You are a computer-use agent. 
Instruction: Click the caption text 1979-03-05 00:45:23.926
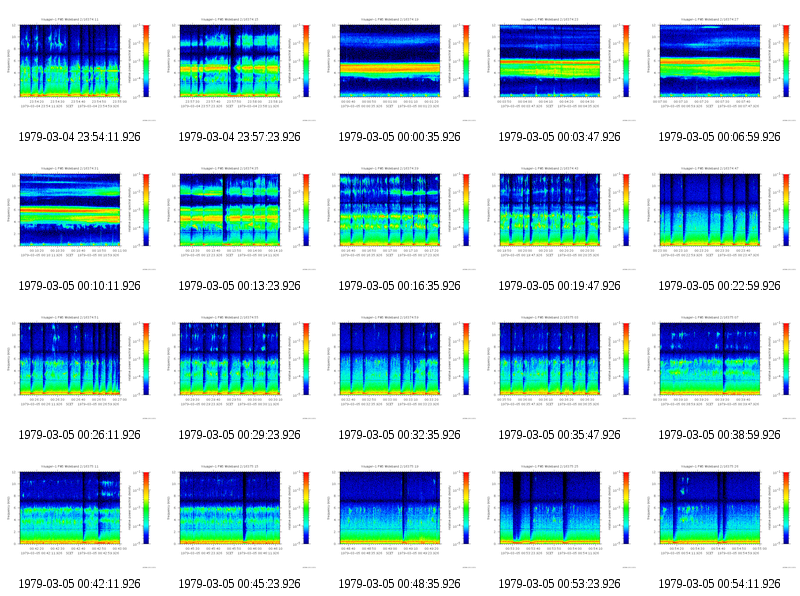point(240,584)
